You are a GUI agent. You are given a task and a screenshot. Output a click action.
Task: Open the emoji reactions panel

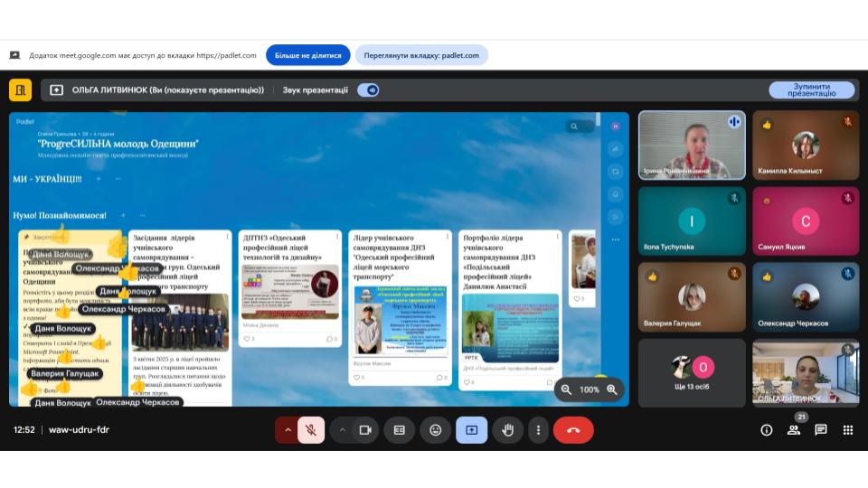(x=435, y=430)
